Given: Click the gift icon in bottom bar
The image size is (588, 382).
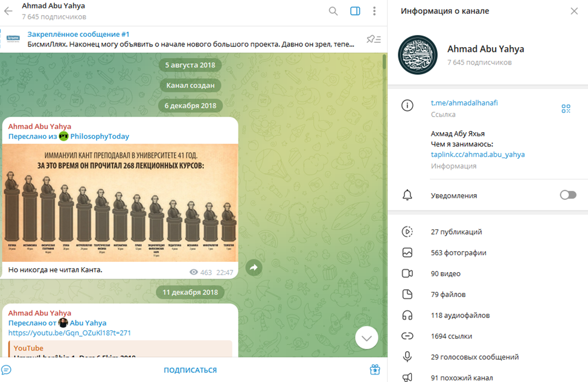Looking at the screenshot, I should [x=375, y=369].
